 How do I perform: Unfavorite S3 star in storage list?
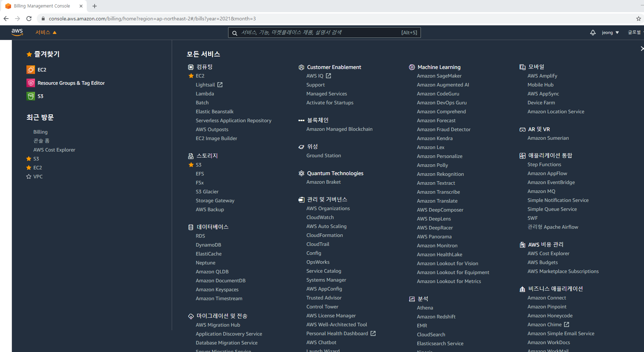[191, 165]
